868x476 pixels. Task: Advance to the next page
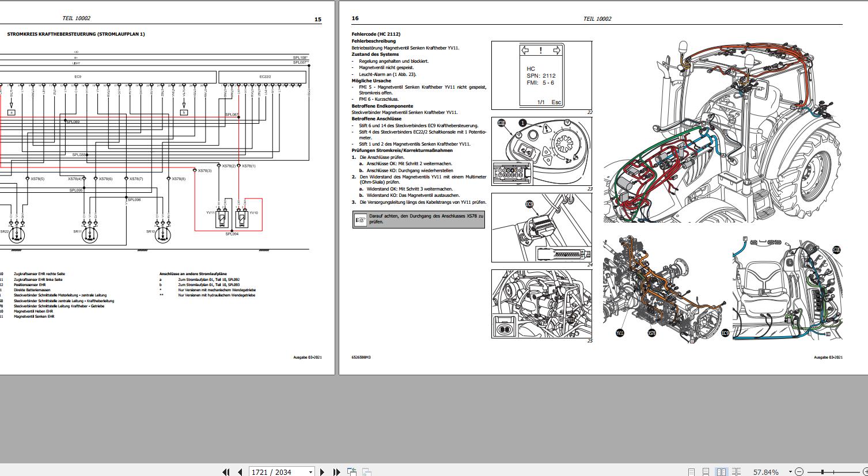(322, 472)
